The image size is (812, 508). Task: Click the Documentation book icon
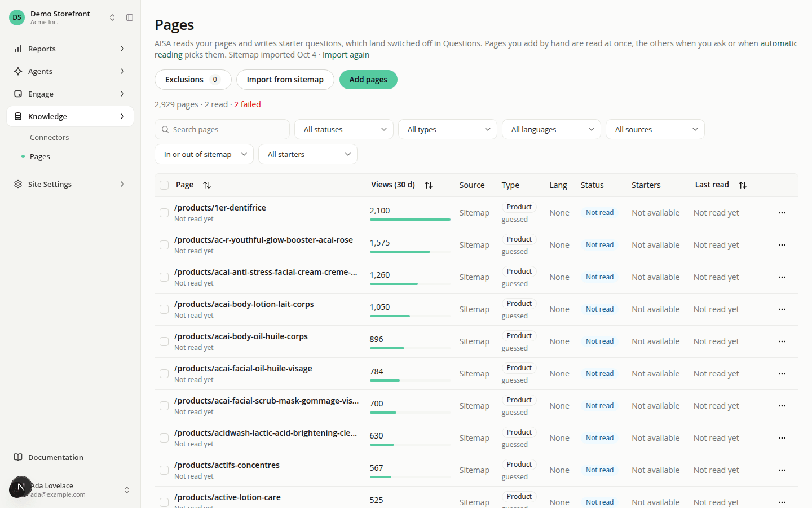click(18, 457)
